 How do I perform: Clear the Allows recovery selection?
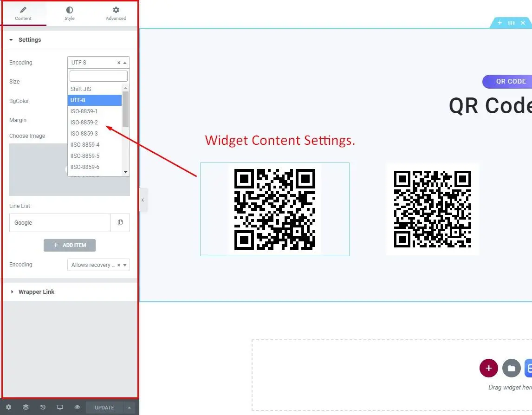click(119, 265)
